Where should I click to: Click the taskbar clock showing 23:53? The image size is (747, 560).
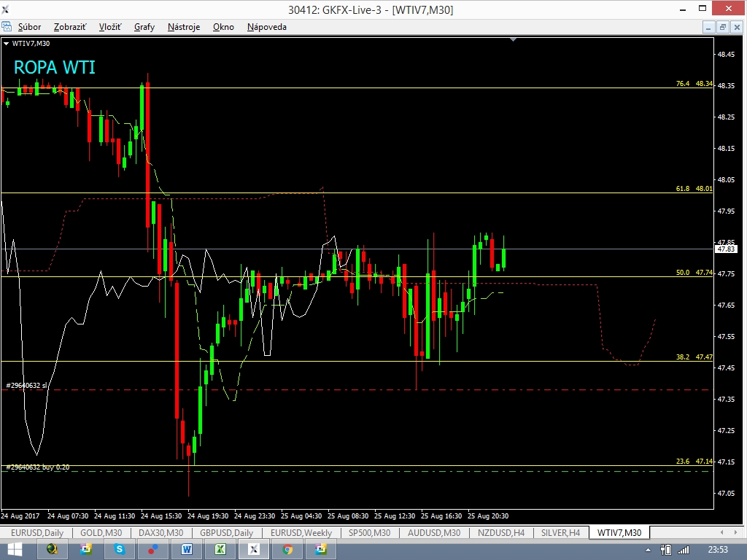click(x=719, y=549)
